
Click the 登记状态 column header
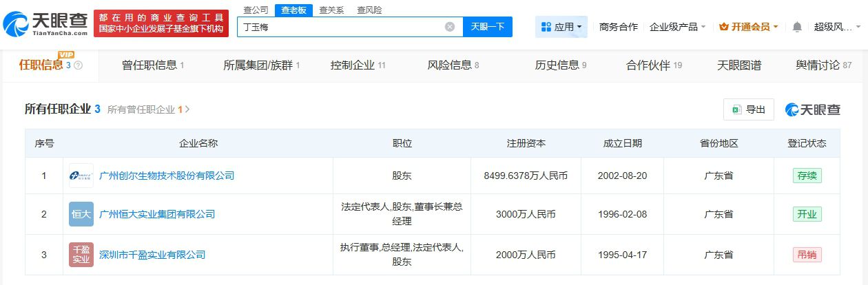(807, 143)
